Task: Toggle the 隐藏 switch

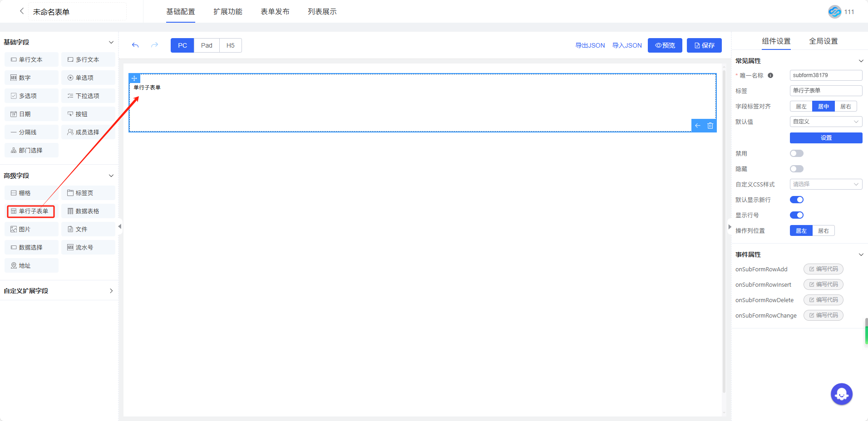Action: pyautogui.click(x=796, y=169)
